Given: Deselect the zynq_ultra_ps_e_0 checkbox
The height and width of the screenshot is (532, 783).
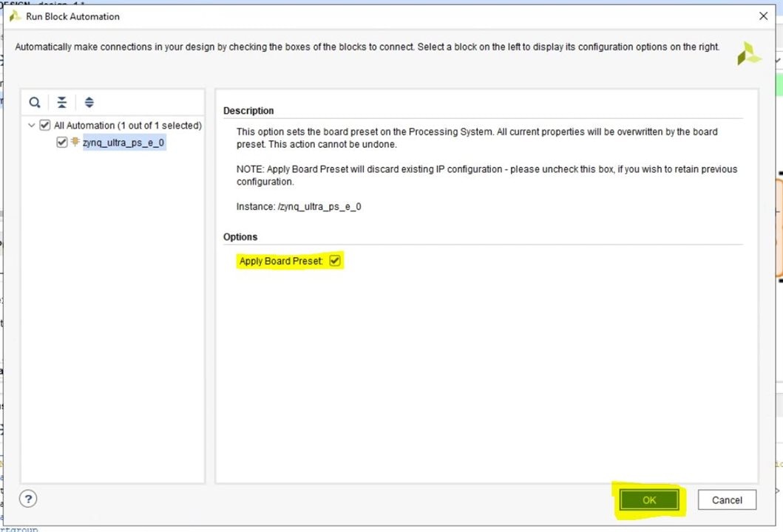Looking at the screenshot, I should click(62, 143).
